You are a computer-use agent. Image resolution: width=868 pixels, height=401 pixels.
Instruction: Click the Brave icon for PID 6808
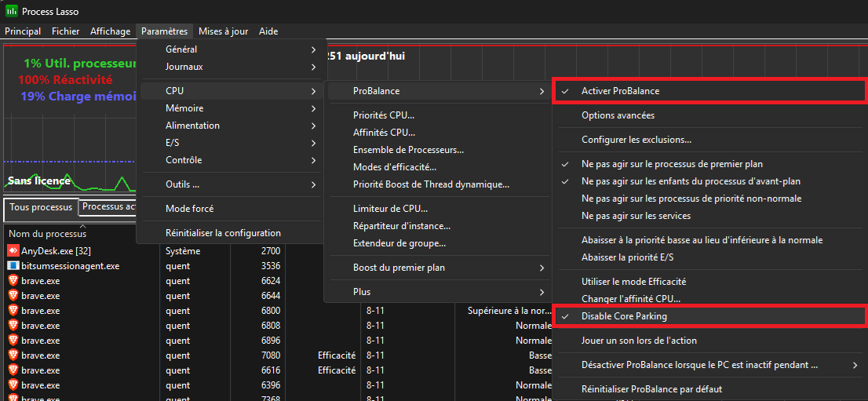(13, 326)
